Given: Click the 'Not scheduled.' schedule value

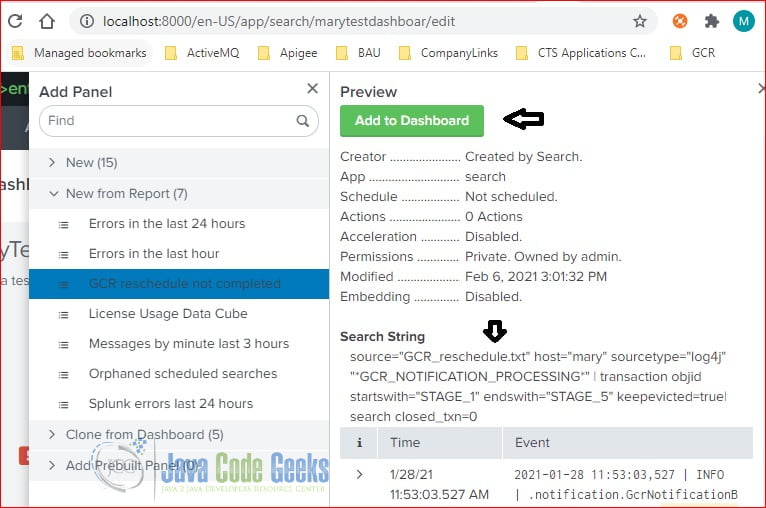Looking at the screenshot, I should [x=511, y=196].
